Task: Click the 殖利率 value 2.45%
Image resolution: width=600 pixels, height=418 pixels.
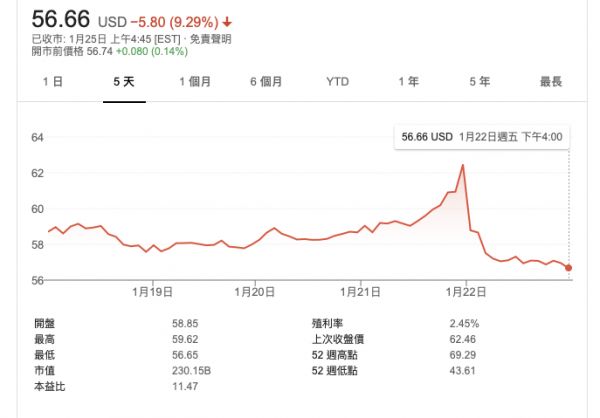Action: click(x=464, y=323)
